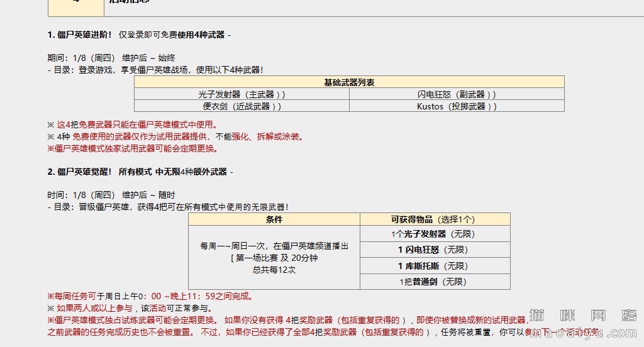Click the line 时间：1/8（周四）维护后 ~ 随时
644x347 pixels.
point(111,195)
